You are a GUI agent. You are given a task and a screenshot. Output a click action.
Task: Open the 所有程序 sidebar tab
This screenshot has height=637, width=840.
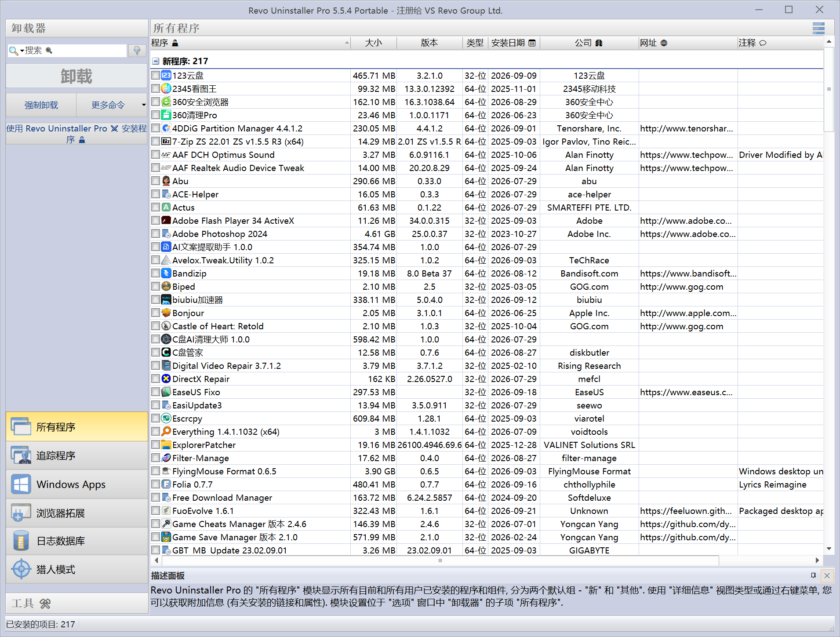click(77, 427)
